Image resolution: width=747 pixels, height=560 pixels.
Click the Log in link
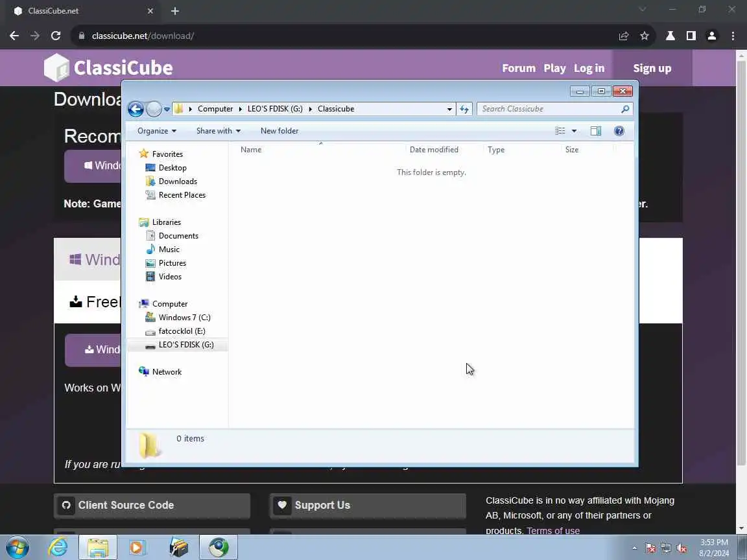click(589, 68)
